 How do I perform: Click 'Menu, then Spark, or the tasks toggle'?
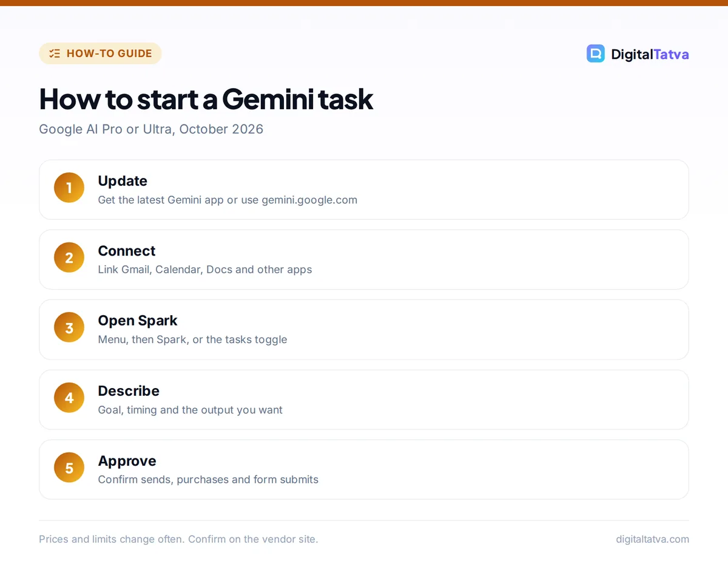point(192,339)
